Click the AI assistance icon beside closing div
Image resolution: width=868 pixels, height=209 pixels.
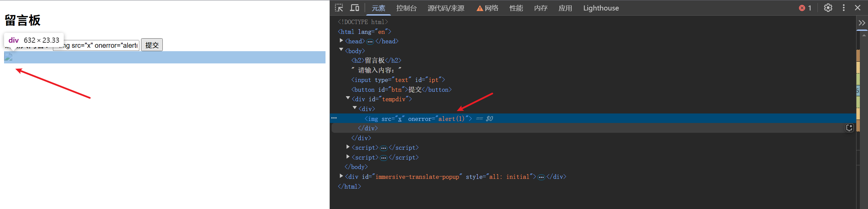pos(849,128)
